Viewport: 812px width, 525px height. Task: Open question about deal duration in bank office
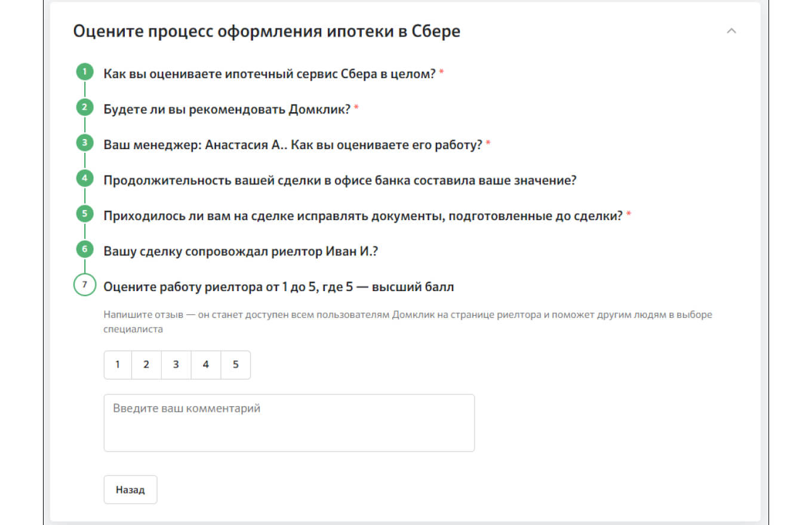tap(340, 180)
